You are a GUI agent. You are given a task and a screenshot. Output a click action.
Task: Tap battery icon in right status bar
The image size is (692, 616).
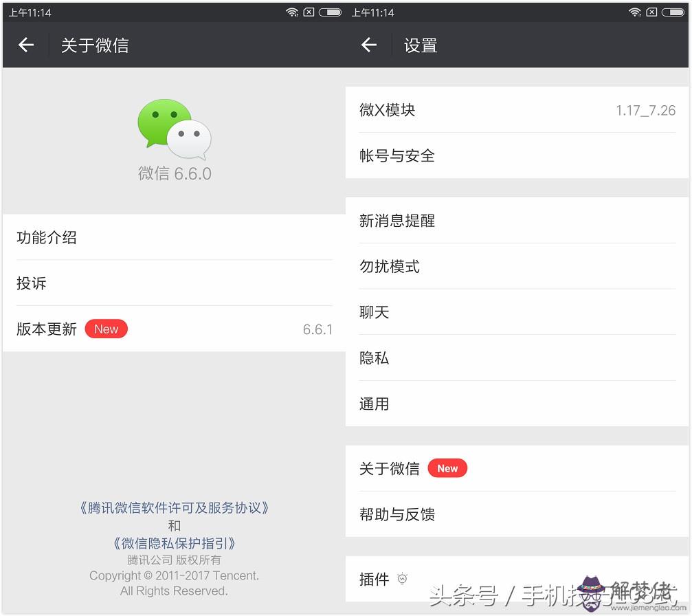point(673,12)
